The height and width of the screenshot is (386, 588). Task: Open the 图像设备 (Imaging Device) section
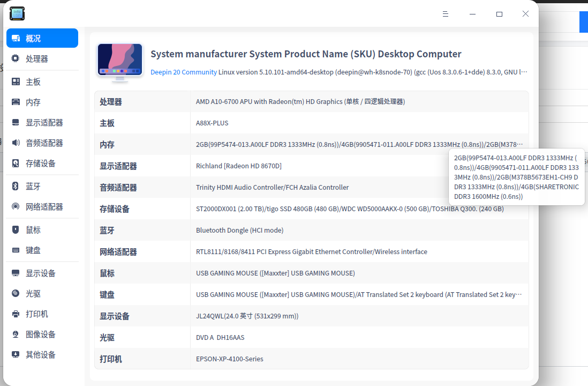pos(16,334)
